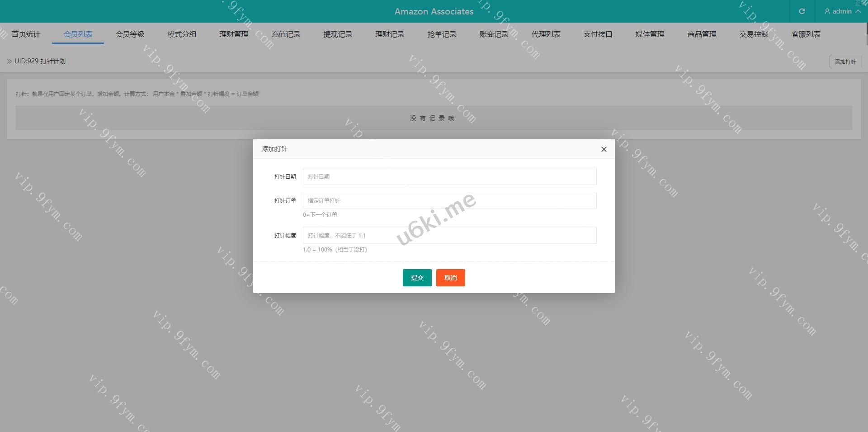Click the 打针订单 input field
This screenshot has width=868, height=432.
coord(449,200)
